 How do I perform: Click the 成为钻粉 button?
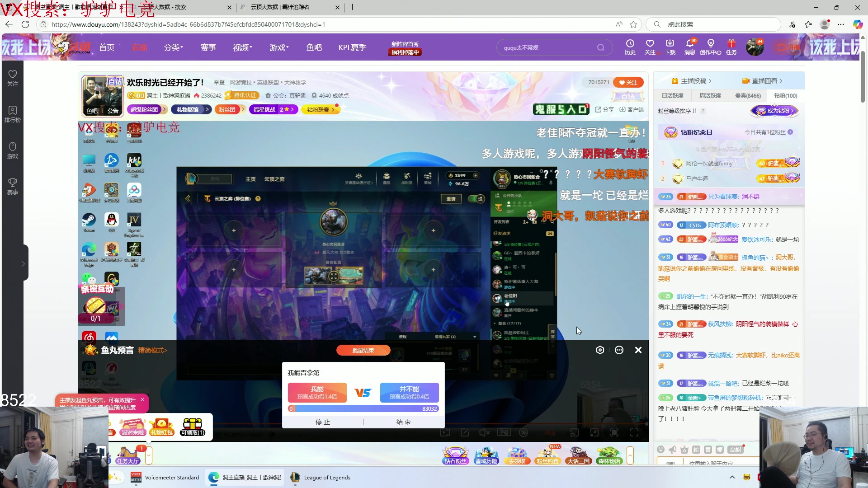775,111
